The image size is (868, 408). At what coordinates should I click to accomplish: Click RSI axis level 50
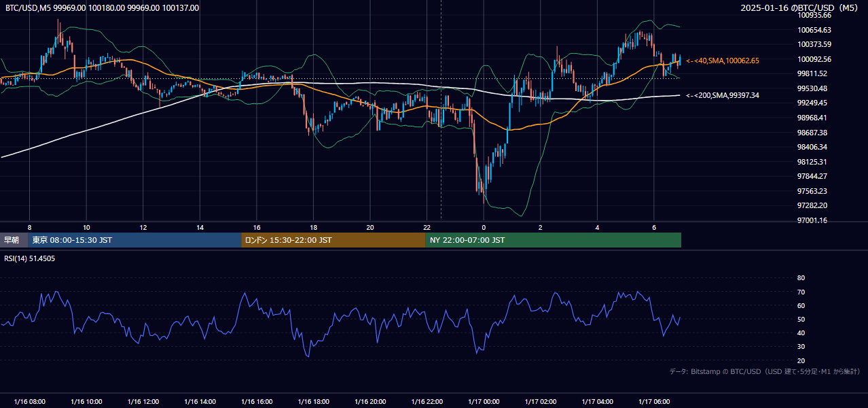point(801,319)
